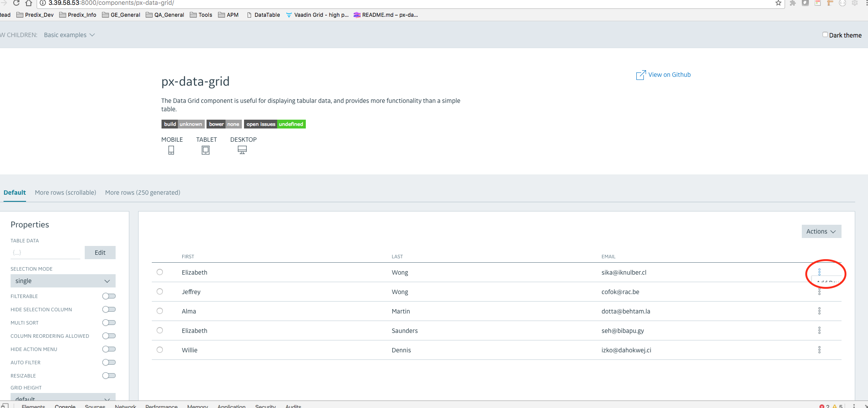This screenshot has height=408, width=868.
Task: Click the build unknown badge
Action: pyautogui.click(x=183, y=124)
